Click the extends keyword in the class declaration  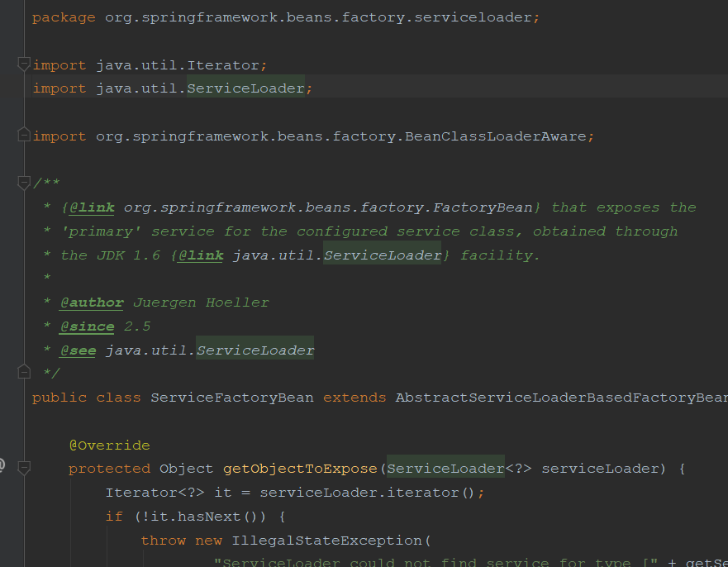coord(354,398)
